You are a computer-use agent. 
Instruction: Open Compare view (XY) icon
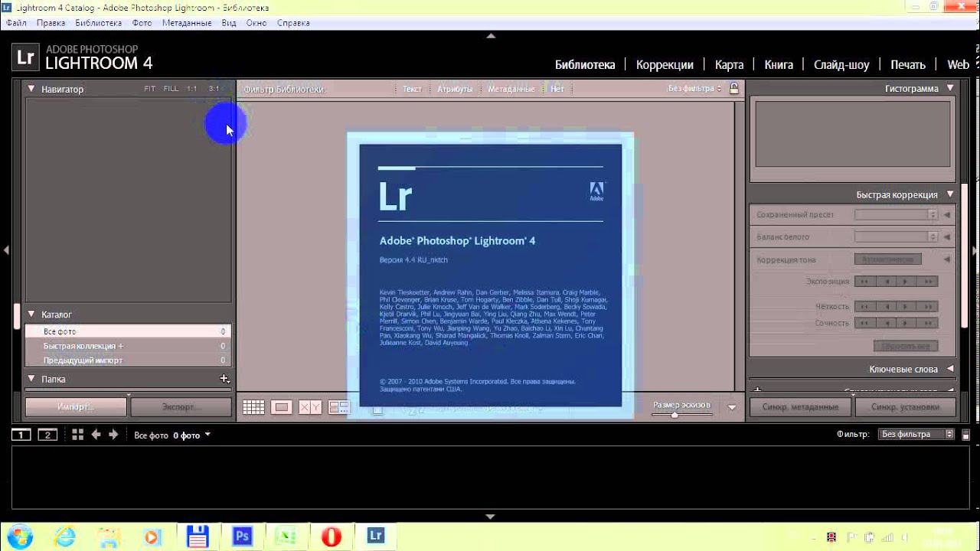[x=310, y=408]
